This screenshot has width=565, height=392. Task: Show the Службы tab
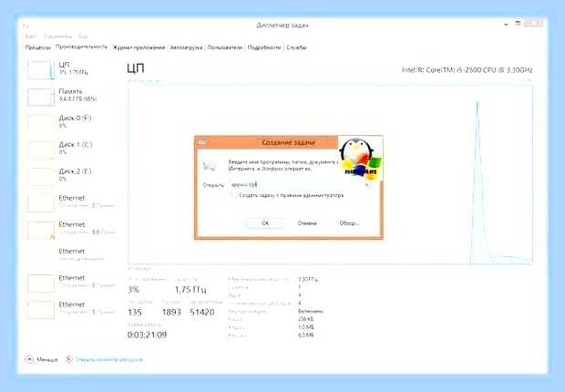point(296,47)
